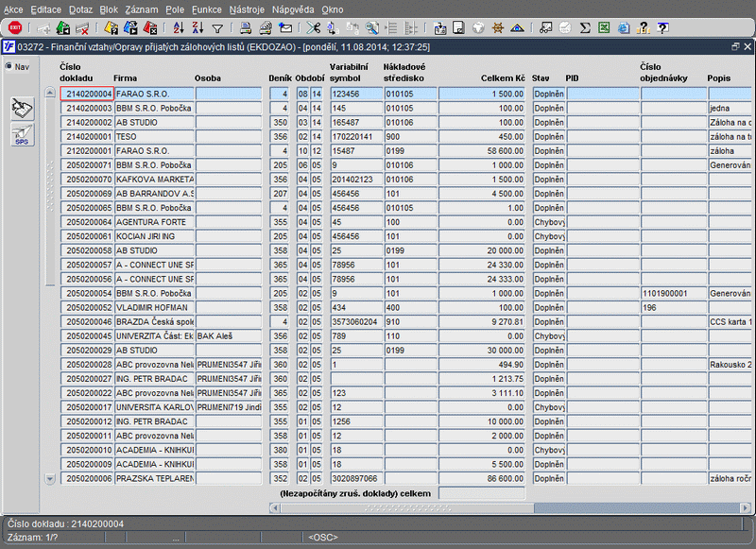Viewport: 756px width, 549px height.
Task: Click the vertical scrollbar down arrow
Action: tap(50, 479)
